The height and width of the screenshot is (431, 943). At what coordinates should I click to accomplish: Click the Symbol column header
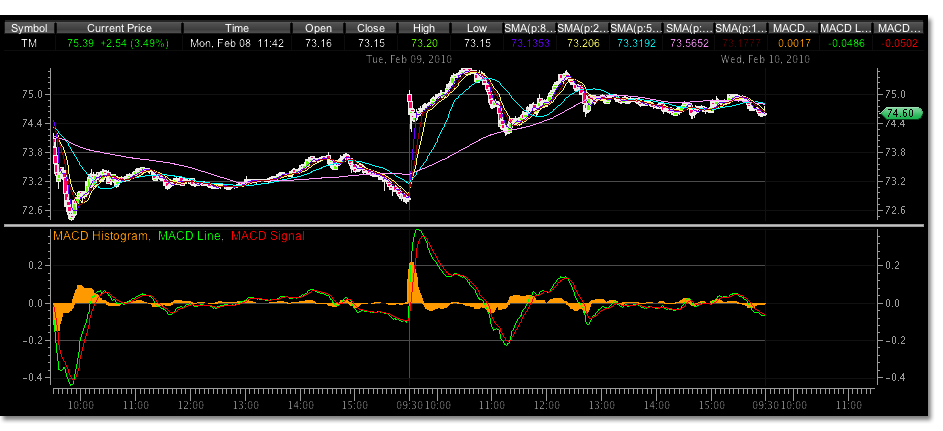[27, 29]
